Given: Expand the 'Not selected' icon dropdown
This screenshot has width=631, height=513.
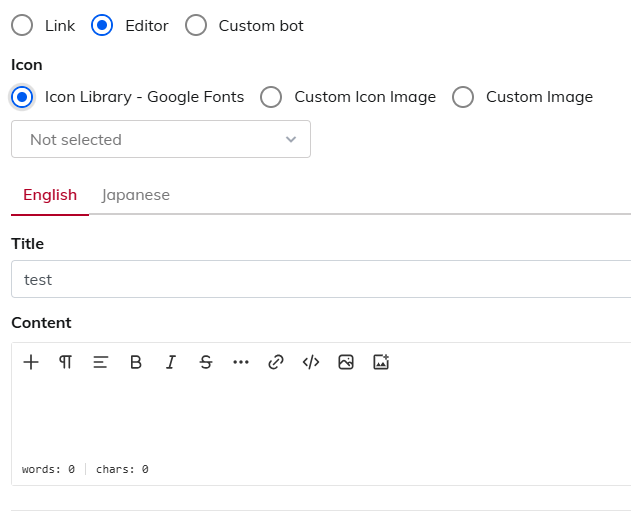Looking at the screenshot, I should click(x=161, y=139).
